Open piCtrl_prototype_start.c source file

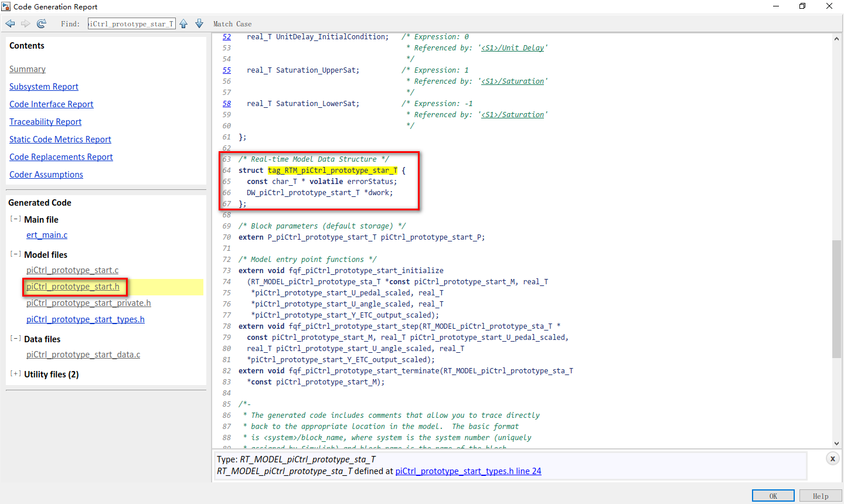click(x=73, y=270)
